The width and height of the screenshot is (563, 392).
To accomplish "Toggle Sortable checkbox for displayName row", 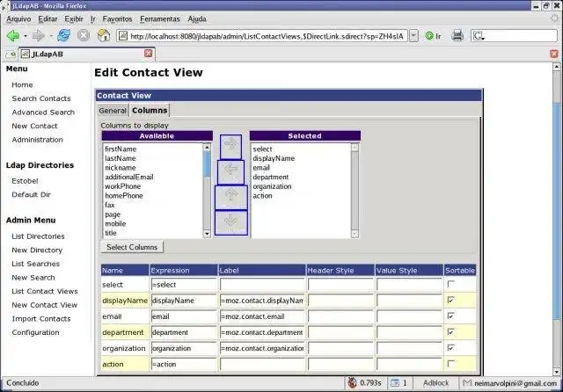I will click(450, 300).
